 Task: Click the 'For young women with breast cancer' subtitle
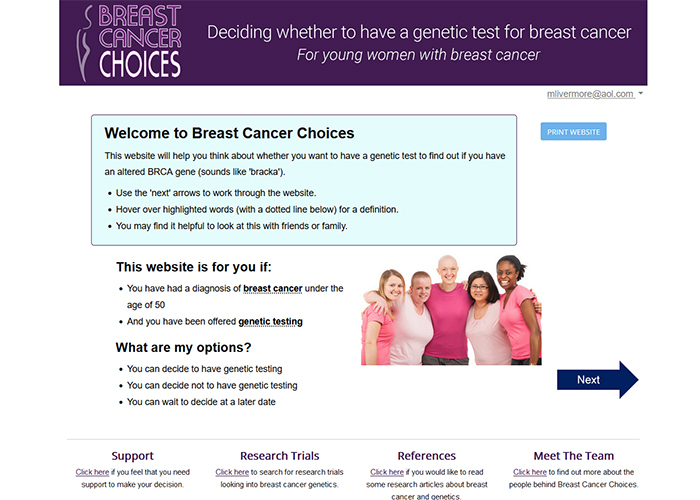tap(418, 55)
